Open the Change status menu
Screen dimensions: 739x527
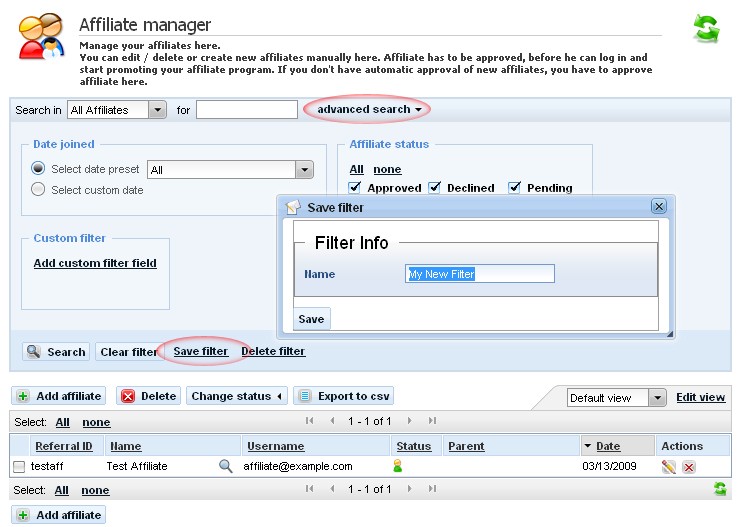tap(236, 396)
